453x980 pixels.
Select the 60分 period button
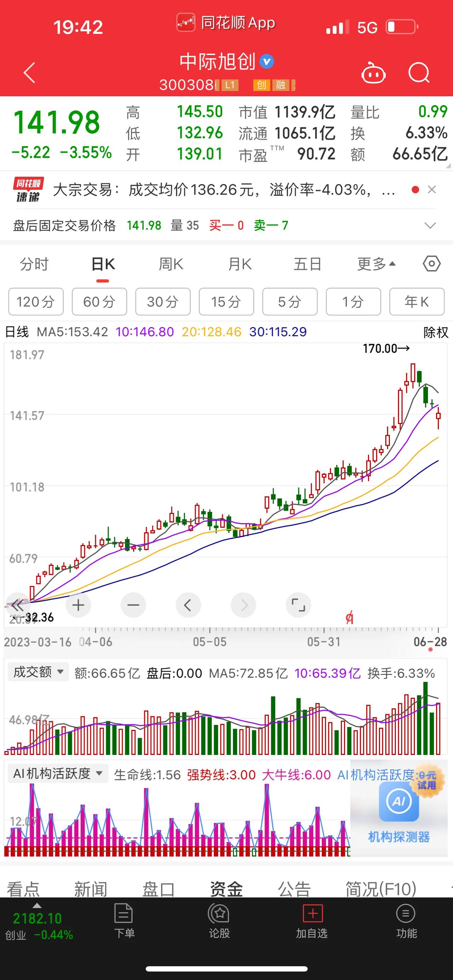[x=99, y=302]
